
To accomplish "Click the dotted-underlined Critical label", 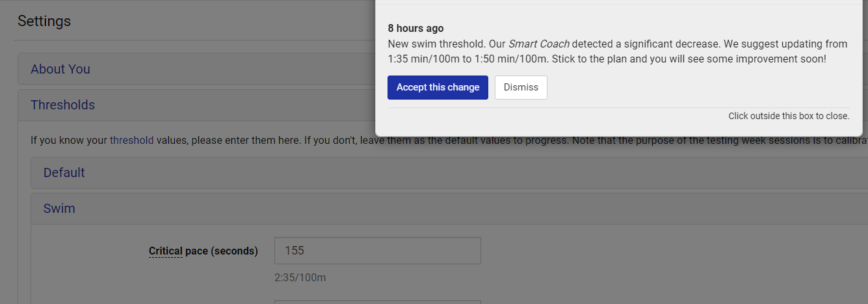I will [x=166, y=251].
